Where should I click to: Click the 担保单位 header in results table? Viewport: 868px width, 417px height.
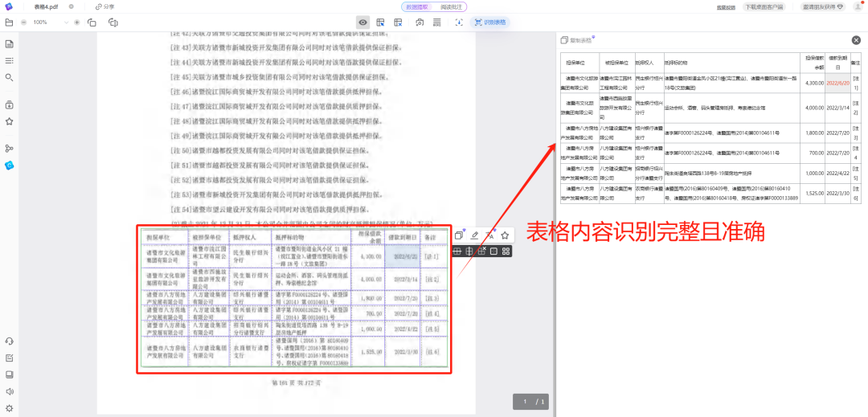pyautogui.click(x=579, y=63)
